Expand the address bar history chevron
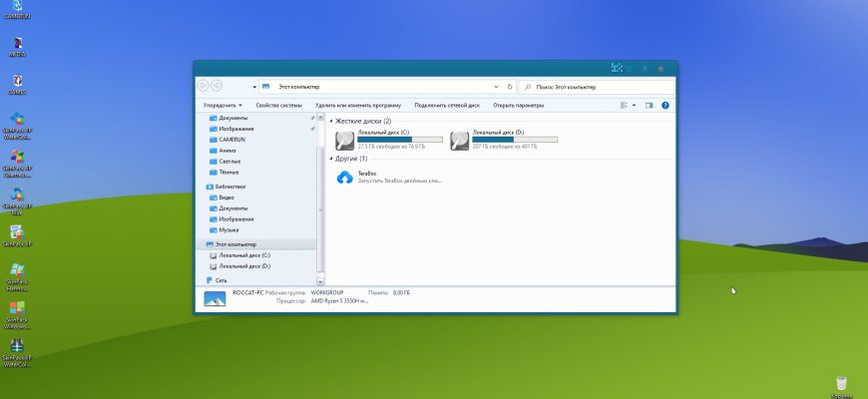This screenshot has width=868, height=399. [496, 87]
